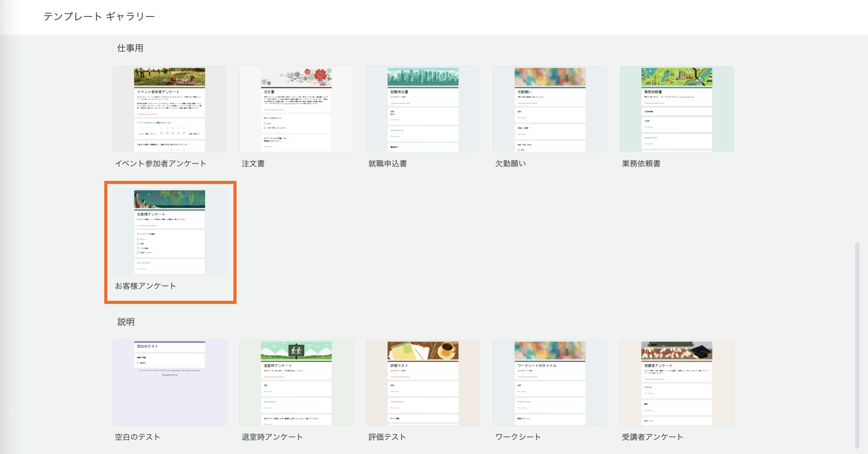Click the 就職申込書 caption label
This screenshot has width=868, height=454.
[x=388, y=163]
